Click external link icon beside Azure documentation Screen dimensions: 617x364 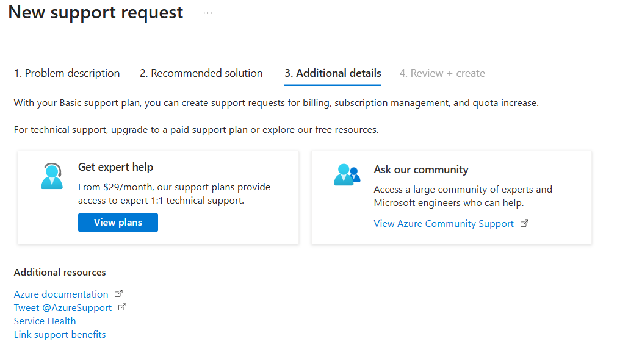coord(118,294)
